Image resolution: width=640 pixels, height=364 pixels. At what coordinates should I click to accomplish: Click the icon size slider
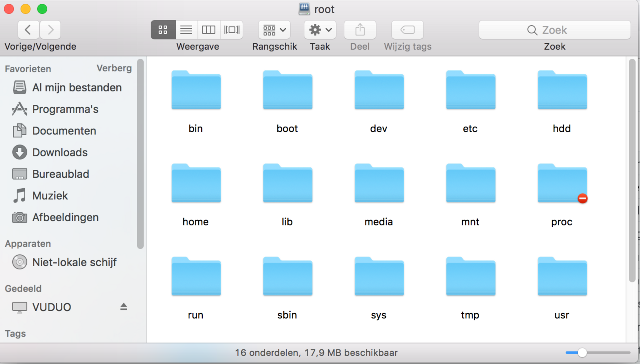pos(582,353)
